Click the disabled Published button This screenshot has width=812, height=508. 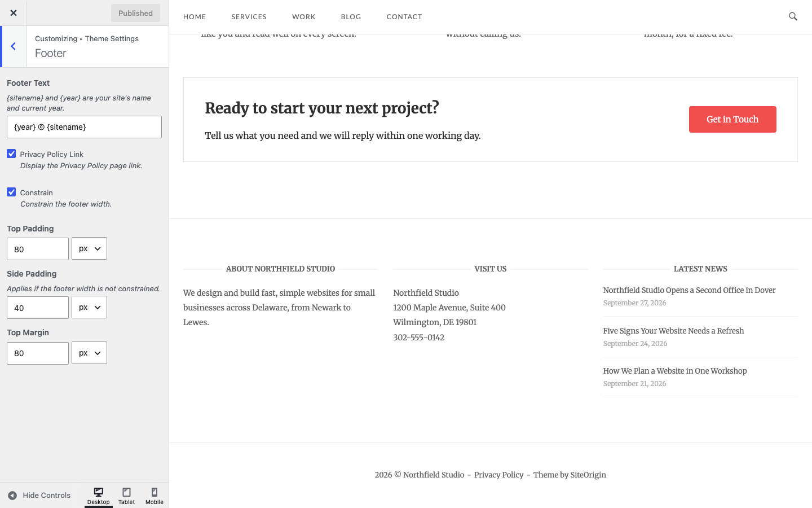[135, 13]
